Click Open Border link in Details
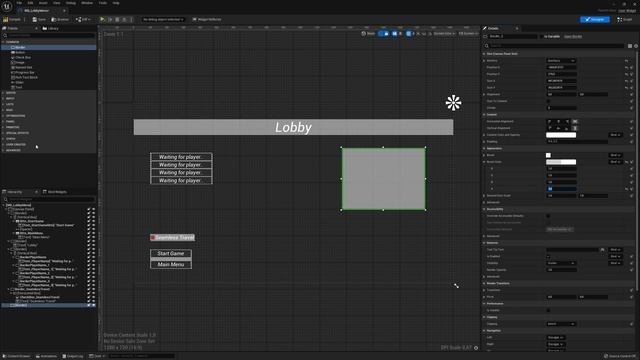 pos(573,36)
